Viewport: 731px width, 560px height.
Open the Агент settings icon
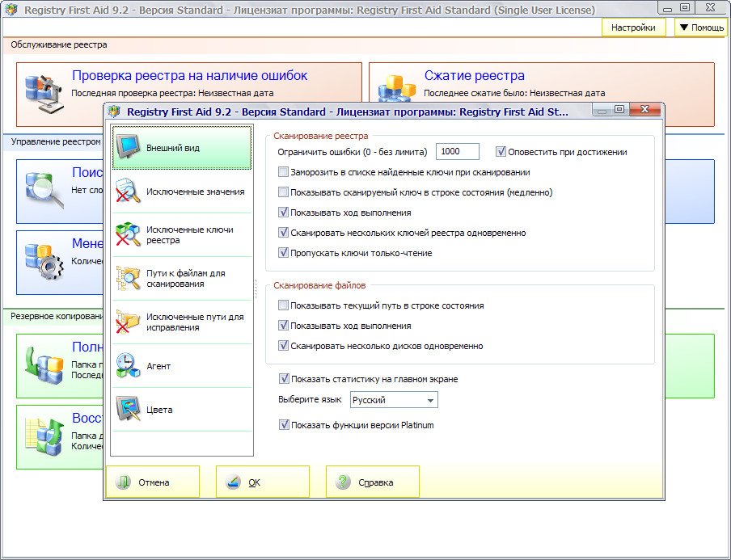pos(128,366)
